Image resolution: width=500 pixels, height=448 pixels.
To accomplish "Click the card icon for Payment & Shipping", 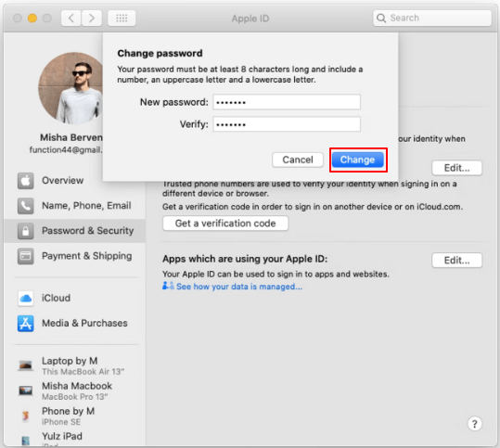I will pos(26,256).
